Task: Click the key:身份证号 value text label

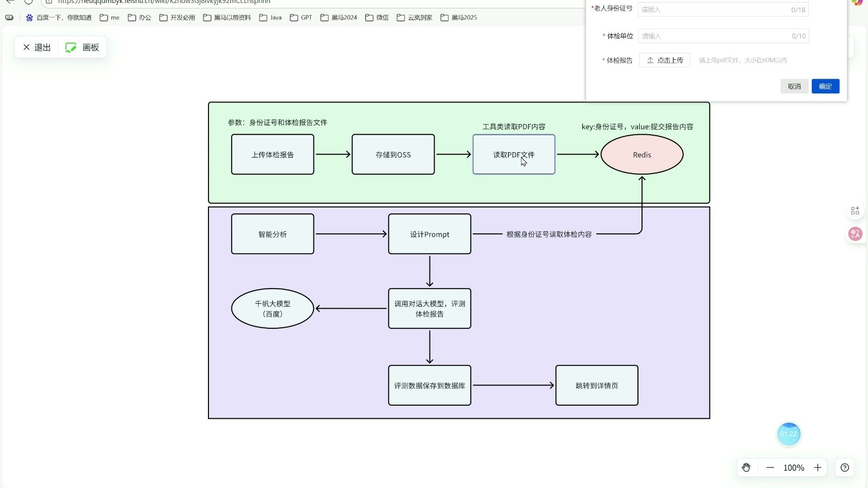Action: tap(637, 127)
